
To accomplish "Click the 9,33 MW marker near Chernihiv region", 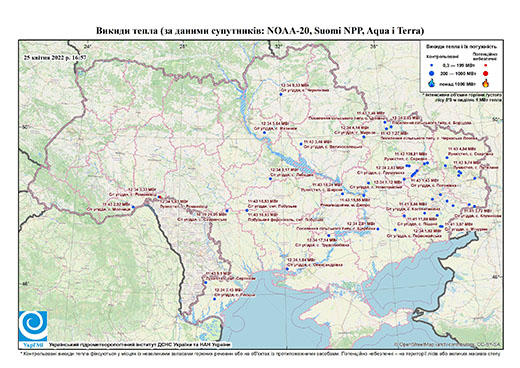I will pyautogui.click(x=281, y=94).
